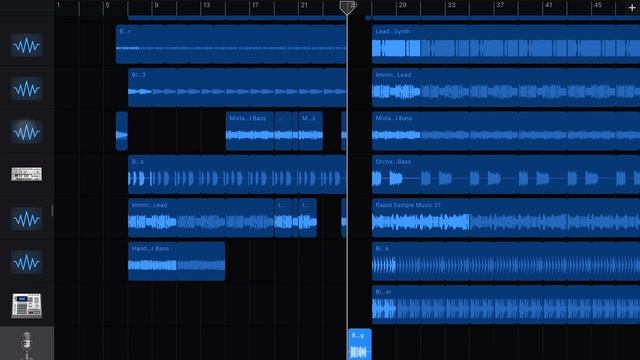This screenshot has width=640, height=360.
Task: Jump to bar 17 on the ruler
Action: pyautogui.click(x=255, y=5)
